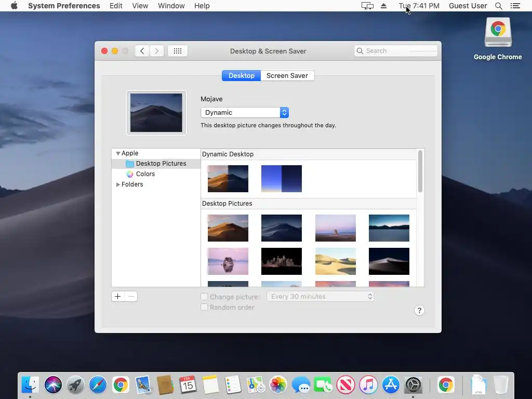Select Mojave Day dune picture thumbnail
532x399 pixels.
228,228
